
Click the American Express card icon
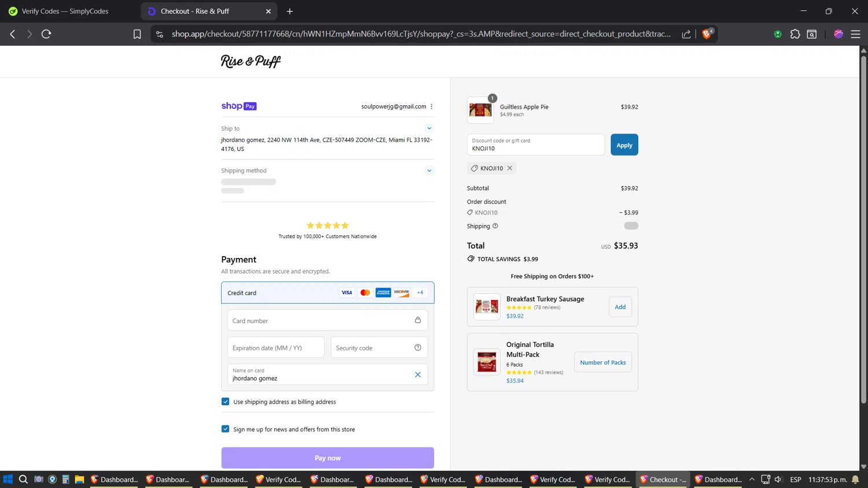click(x=383, y=293)
